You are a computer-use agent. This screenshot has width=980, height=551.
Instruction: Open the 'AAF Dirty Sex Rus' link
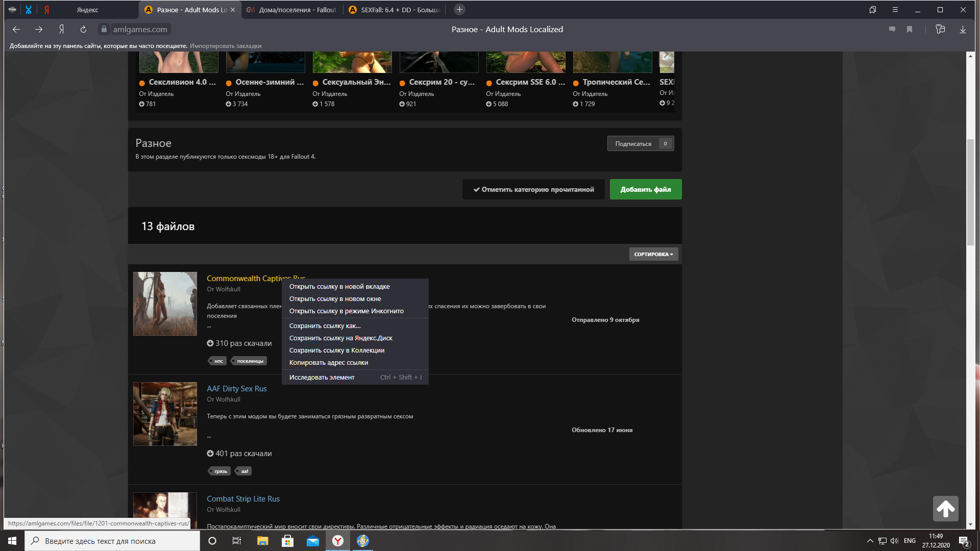[x=237, y=389]
